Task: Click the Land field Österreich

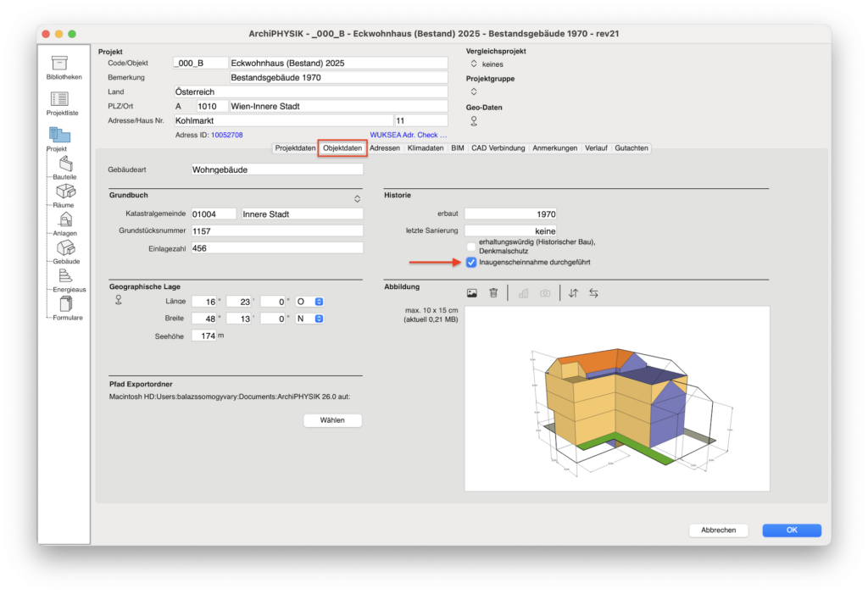Action: pos(310,92)
